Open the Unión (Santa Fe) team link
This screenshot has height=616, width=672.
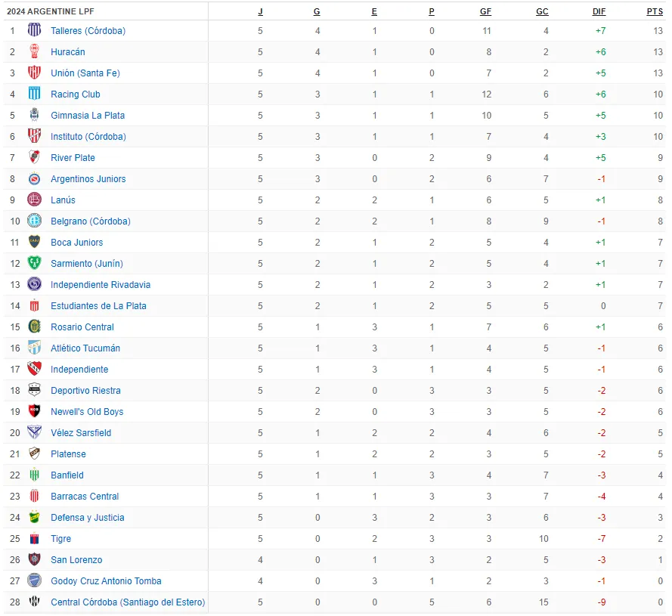click(85, 73)
